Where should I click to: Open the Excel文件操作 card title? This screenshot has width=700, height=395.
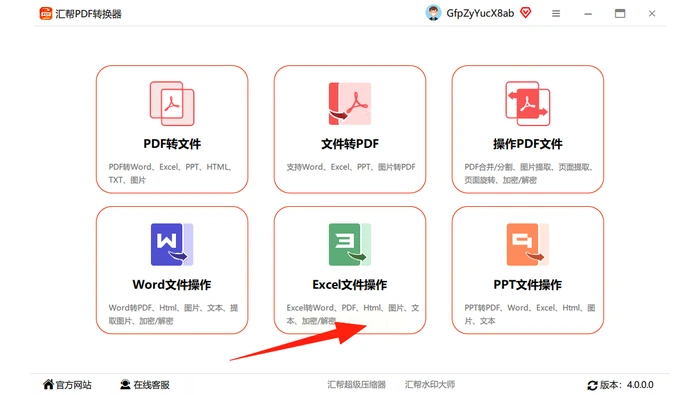350,285
